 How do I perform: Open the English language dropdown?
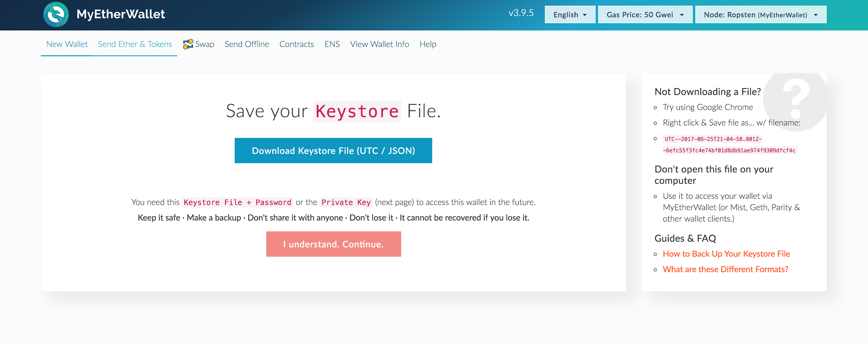pos(570,15)
